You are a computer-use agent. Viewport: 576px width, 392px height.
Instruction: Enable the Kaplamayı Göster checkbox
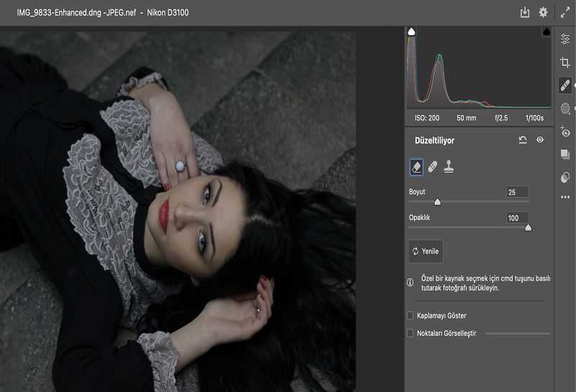coord(410,316)
